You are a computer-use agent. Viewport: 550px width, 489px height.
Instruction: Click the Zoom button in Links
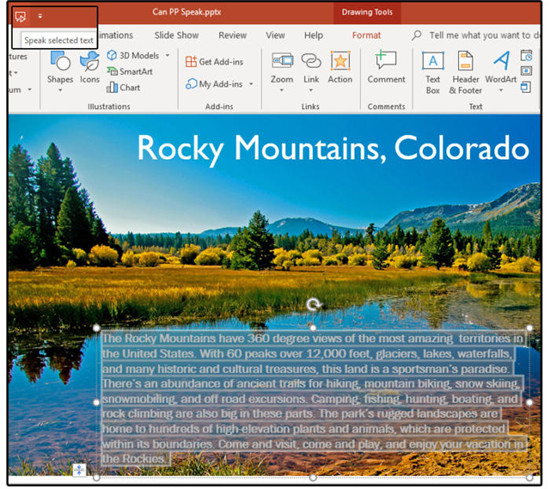click(282, 71)
